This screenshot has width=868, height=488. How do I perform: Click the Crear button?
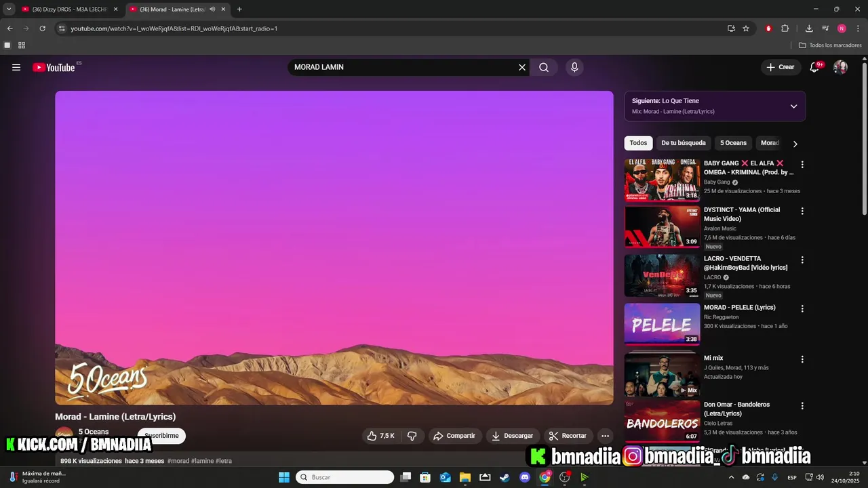(x=780, y=67)
